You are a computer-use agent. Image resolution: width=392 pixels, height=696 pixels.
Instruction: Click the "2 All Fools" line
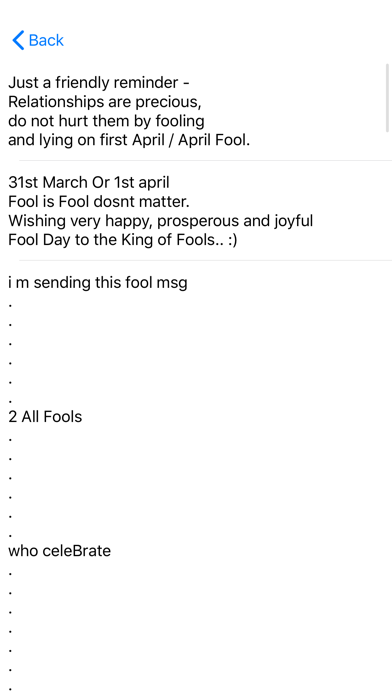(x=45, y=417)
